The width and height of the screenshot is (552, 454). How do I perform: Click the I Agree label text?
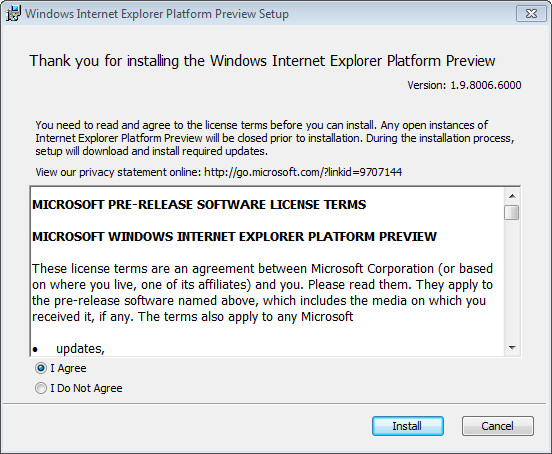[x=68, y=368]
